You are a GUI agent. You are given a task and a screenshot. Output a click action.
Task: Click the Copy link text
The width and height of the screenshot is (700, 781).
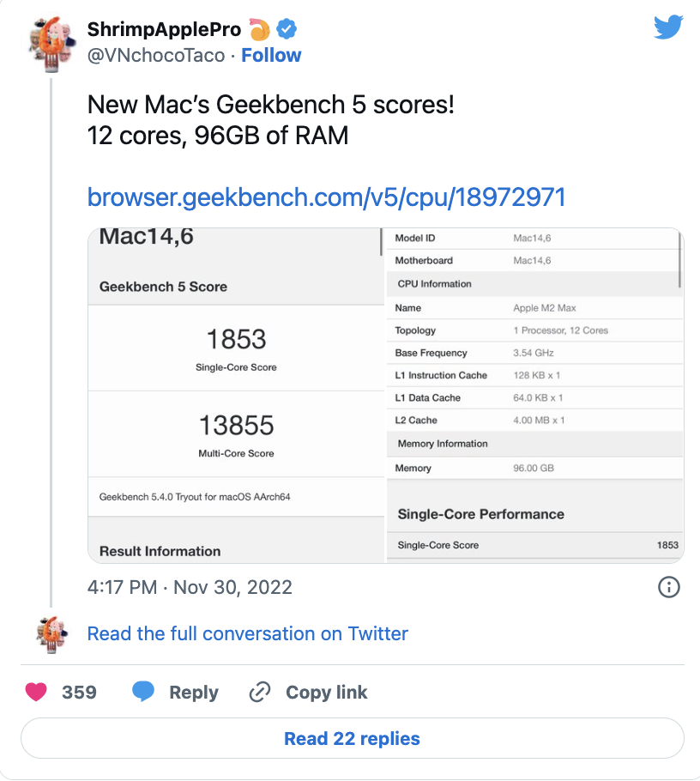click(326, 693)
